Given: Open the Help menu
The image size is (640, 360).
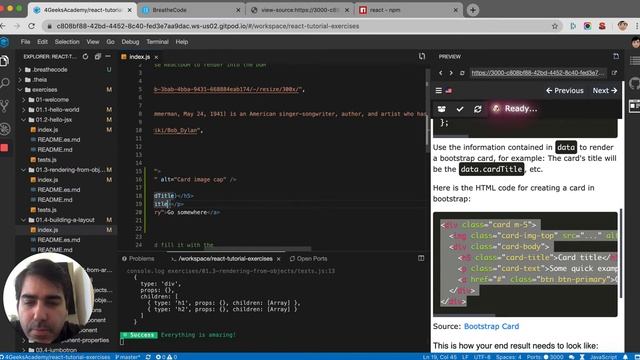Looking at the screenshot, I should click(182, 42).
